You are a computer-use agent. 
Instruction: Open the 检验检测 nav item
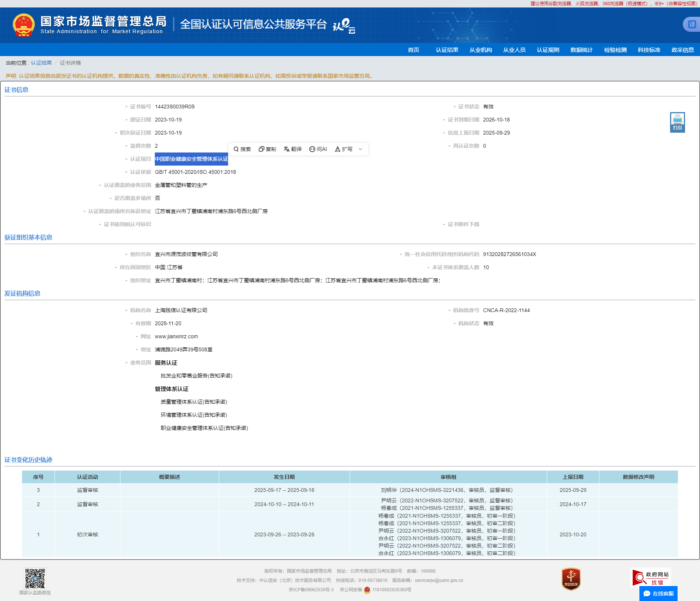coord(615,50)
